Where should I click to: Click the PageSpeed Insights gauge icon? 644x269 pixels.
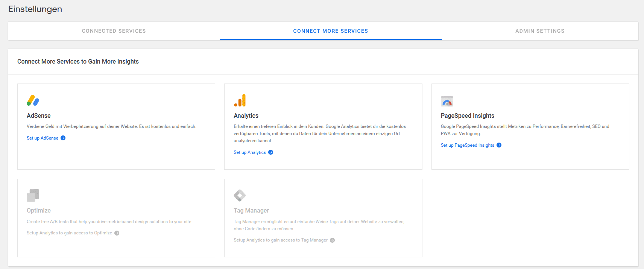(x=447, y=101)
